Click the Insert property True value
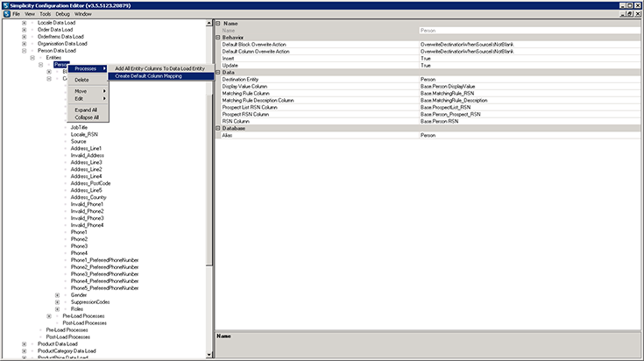Viewport: 644px width, 361px height. 529,59
